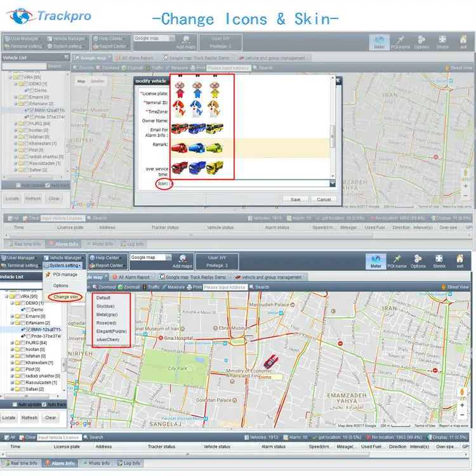The height and width of the screenshot is (476, 476).
Task: Open Options cluster icon beside Shrink, skin-menu window
Action: coord(418,261)
